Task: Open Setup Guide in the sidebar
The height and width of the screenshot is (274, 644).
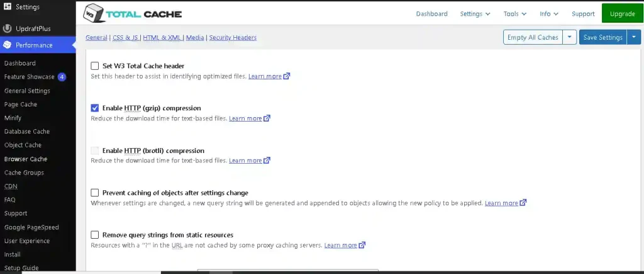Action: (x=21, y=268)
